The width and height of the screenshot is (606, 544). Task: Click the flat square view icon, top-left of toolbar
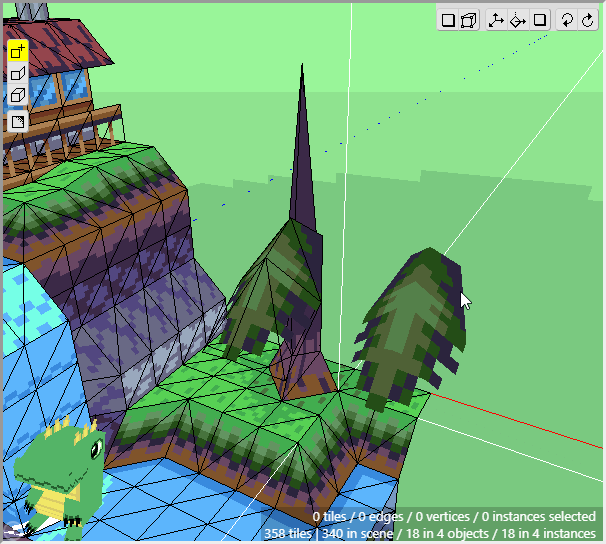(x=448, y=20)
